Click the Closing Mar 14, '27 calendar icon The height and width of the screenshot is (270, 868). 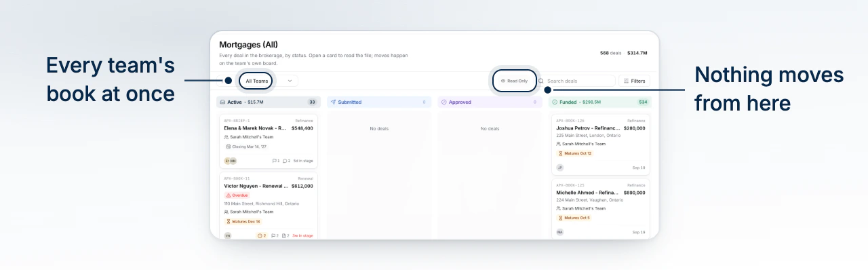[228, 147]
